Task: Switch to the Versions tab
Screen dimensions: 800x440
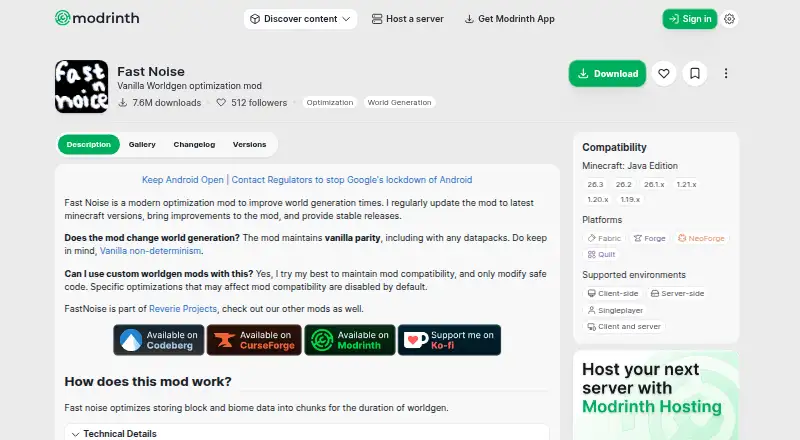Action: (x=249, y=144)
